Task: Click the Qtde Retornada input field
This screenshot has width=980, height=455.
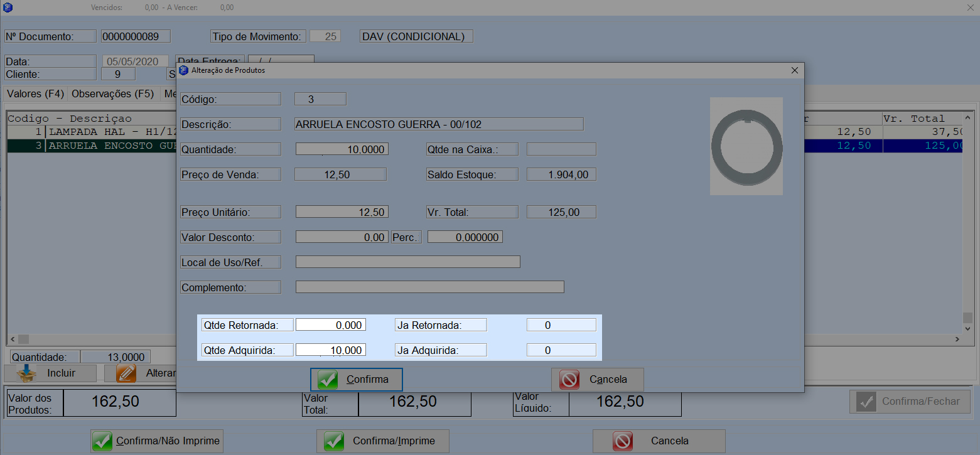Action: [330, 325]
